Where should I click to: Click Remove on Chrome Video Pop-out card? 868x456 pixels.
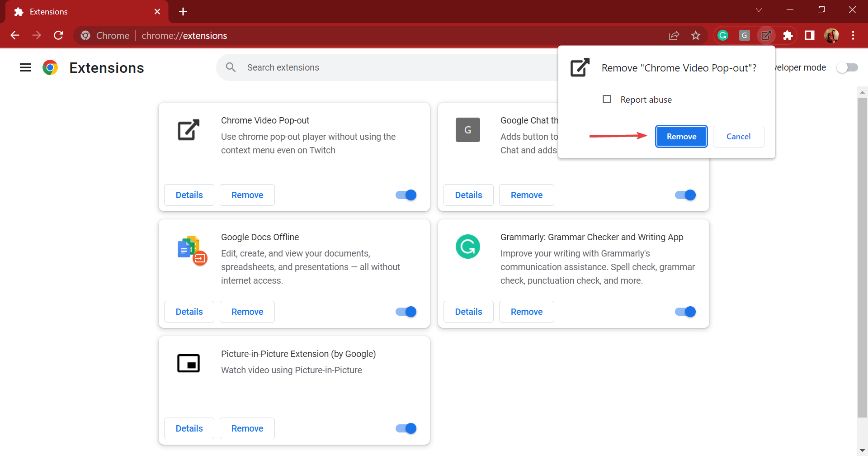pyautogui.click(x=247, y=195)
